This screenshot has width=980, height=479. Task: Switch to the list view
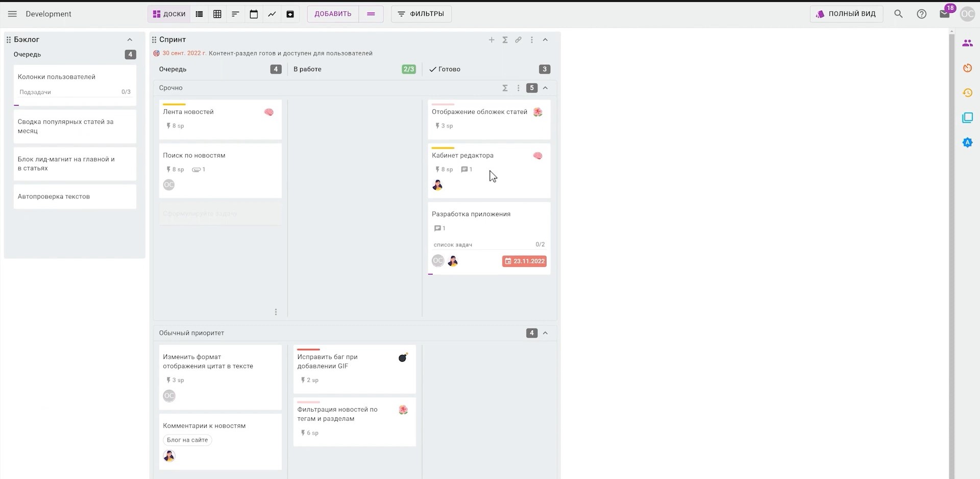tap(199, 14)
